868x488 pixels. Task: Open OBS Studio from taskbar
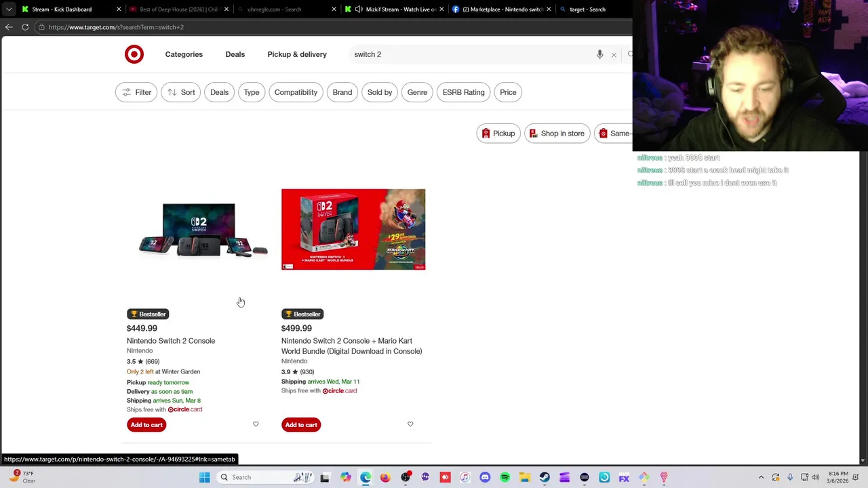406,477
